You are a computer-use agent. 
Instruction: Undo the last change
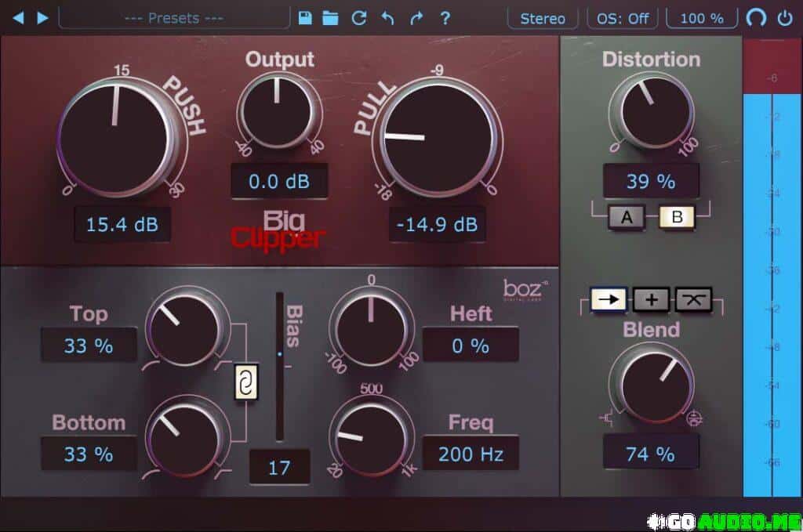(387, 19)
